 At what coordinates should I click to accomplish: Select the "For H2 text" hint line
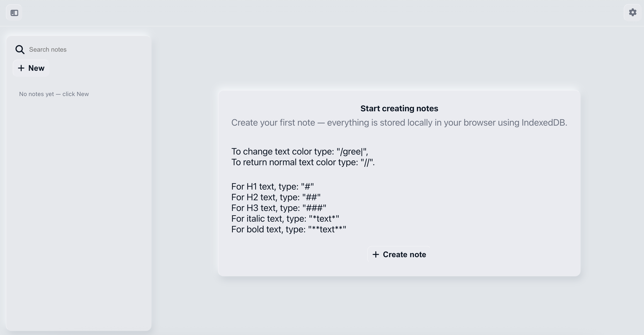coord(276,197)
